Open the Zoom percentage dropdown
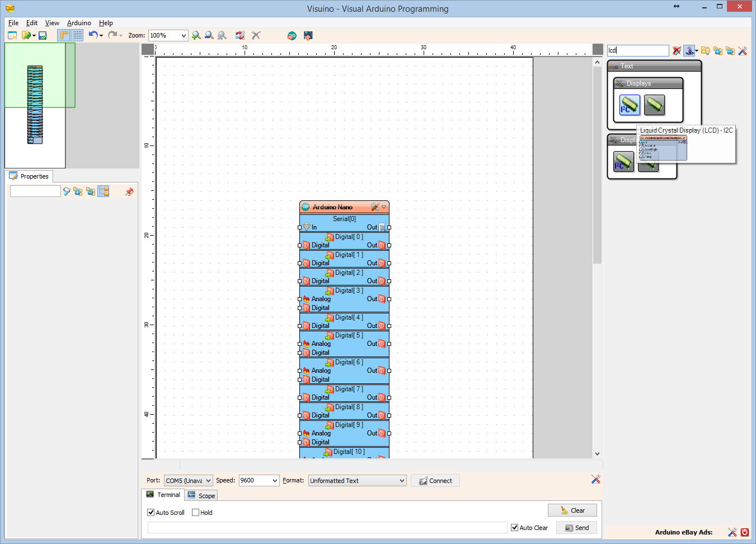This screenshot has width=756, height=544. pos(184,35)
